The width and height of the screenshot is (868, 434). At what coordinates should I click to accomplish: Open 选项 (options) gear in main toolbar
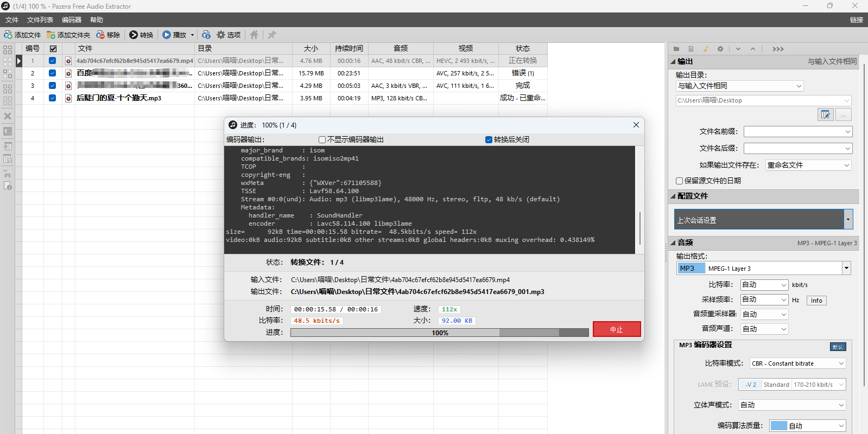click(221, 35)
